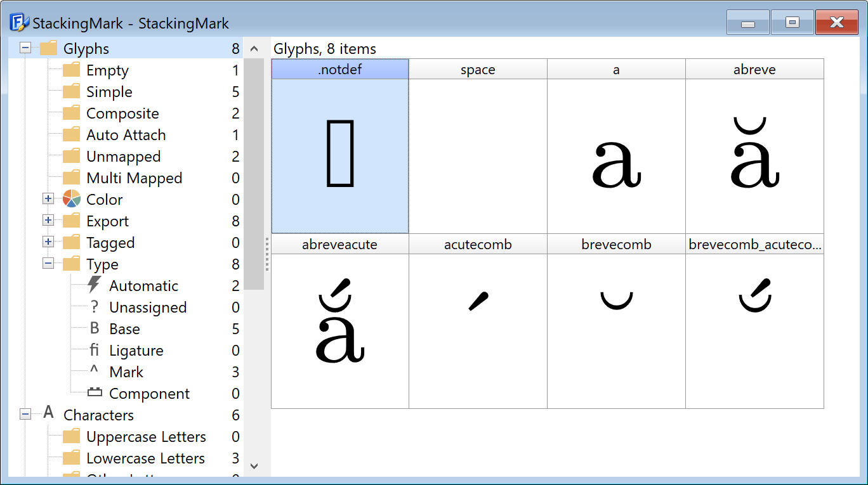
Task: Click the sidebar scroll down arrow
Action: click(254, 466)
